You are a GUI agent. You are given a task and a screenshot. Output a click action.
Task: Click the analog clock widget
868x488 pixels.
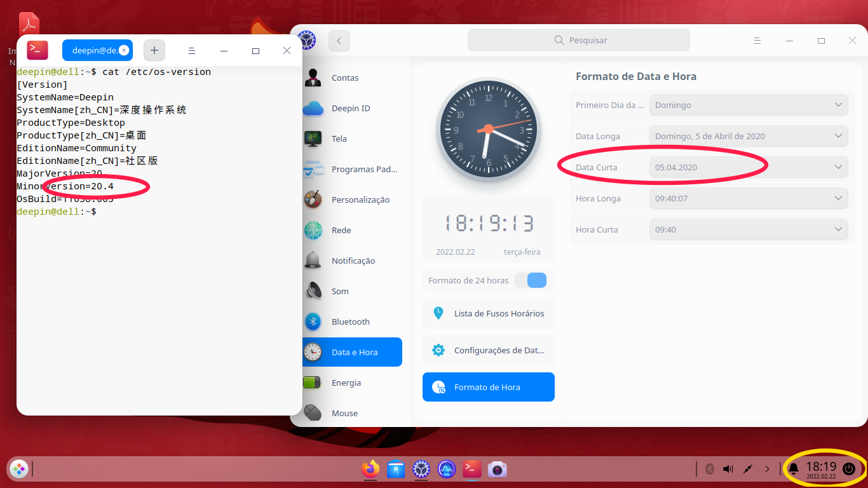pyautogui.click(x=489, y=129)
